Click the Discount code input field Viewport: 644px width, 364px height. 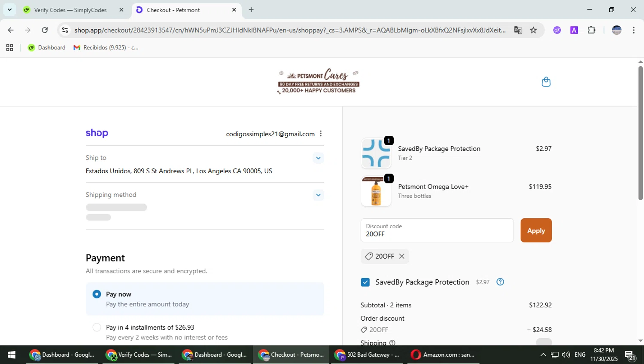(437, 230)
